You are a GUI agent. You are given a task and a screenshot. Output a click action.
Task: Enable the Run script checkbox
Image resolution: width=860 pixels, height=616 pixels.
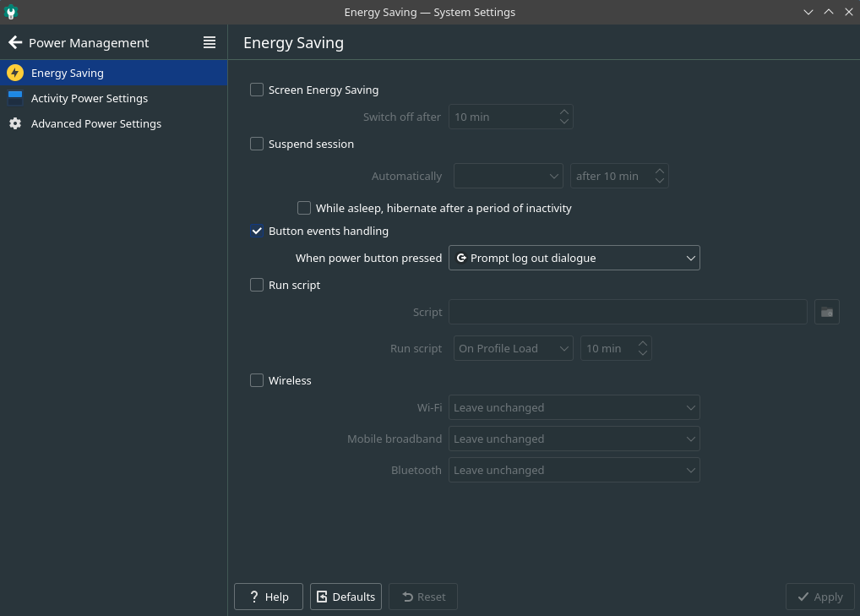(x=257, y=285)
